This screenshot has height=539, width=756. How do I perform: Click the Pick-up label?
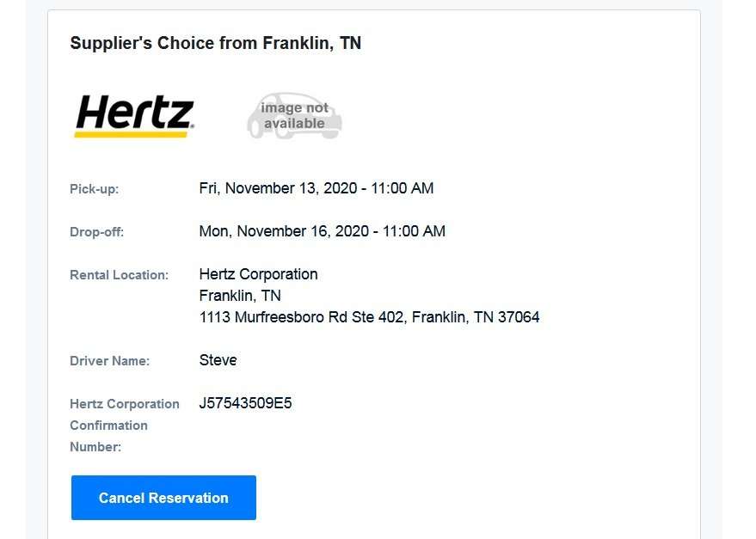click(x=95, y=189)
